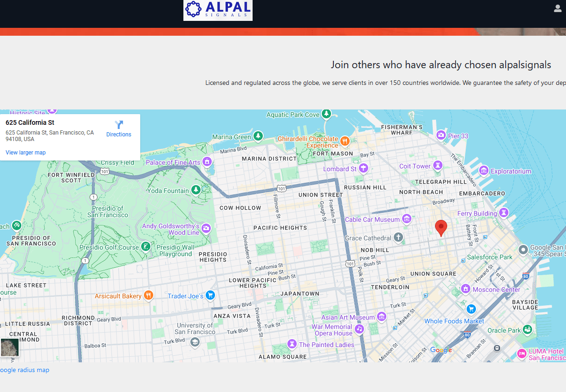Click the BAYSIDE VILLAGE map label

(x=525, y=305)
